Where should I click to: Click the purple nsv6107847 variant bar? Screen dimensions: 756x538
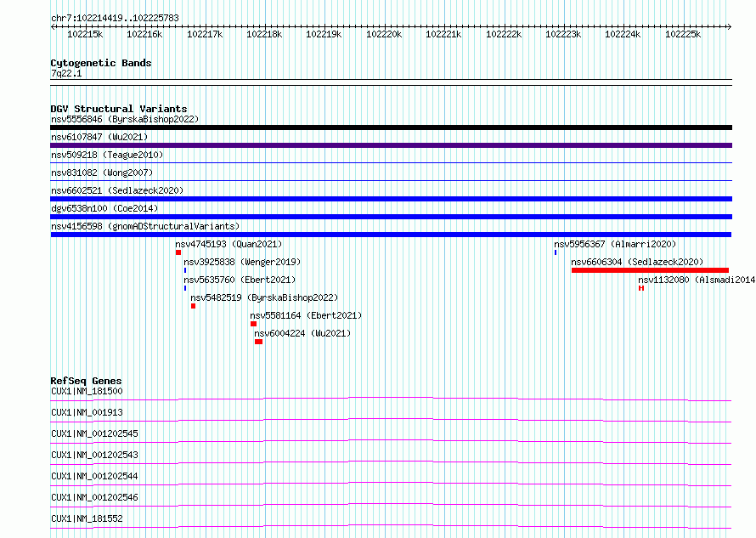coord(391,145)
